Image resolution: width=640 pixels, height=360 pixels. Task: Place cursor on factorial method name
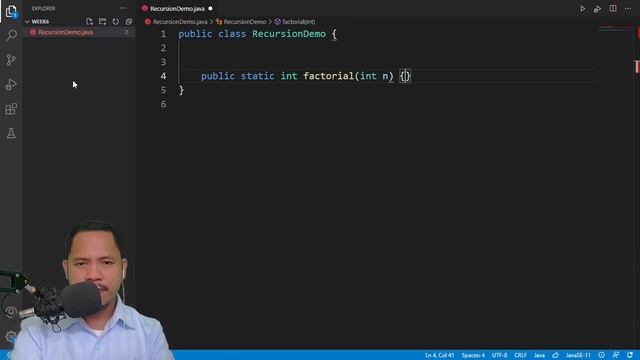[329, 76]
